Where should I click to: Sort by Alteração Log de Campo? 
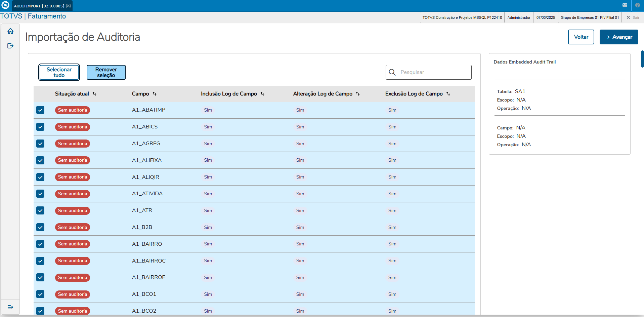(358, 94)
